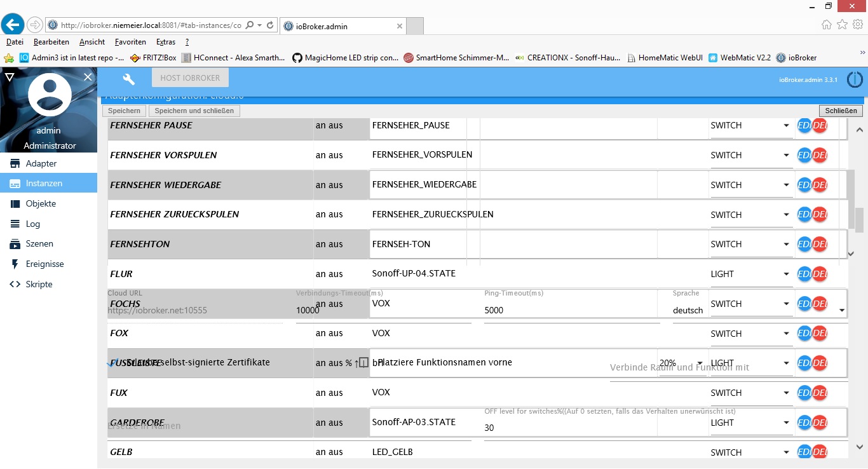The height and width of the screenshot is (469, 868).
Task: Edit the FERNSEHTON entry
Action: [804, 245]
